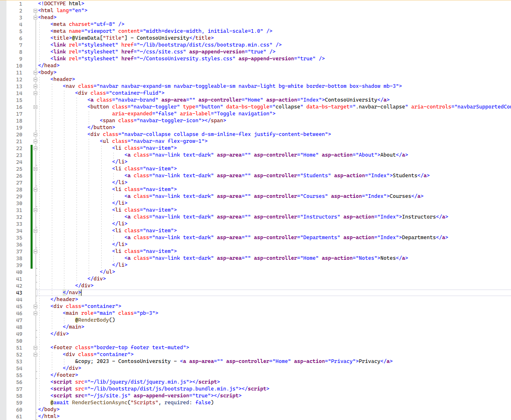Collapse the nav-item fold on line 22
Image resolution: width=511 pixels, height=420 pixels.
point(35,148)
